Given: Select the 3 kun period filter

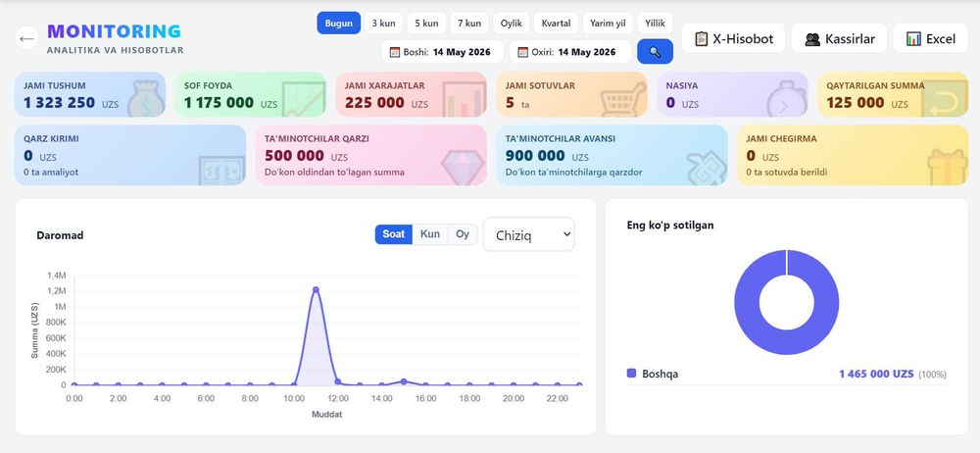Looking at the screenshot, I should point(384,24).
